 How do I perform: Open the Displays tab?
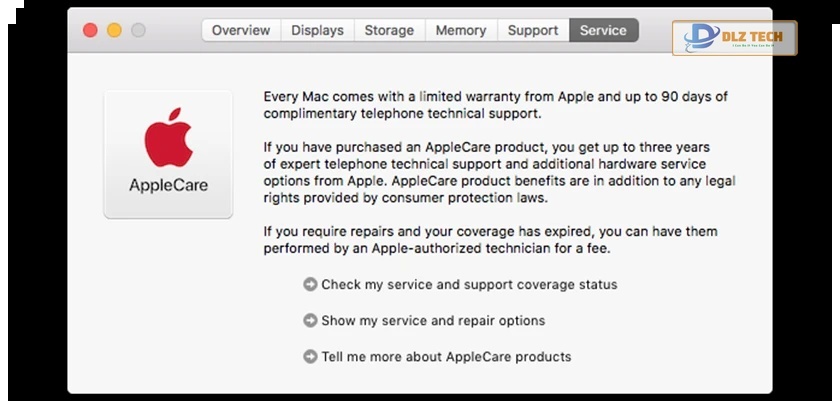(x=317, y=30)
